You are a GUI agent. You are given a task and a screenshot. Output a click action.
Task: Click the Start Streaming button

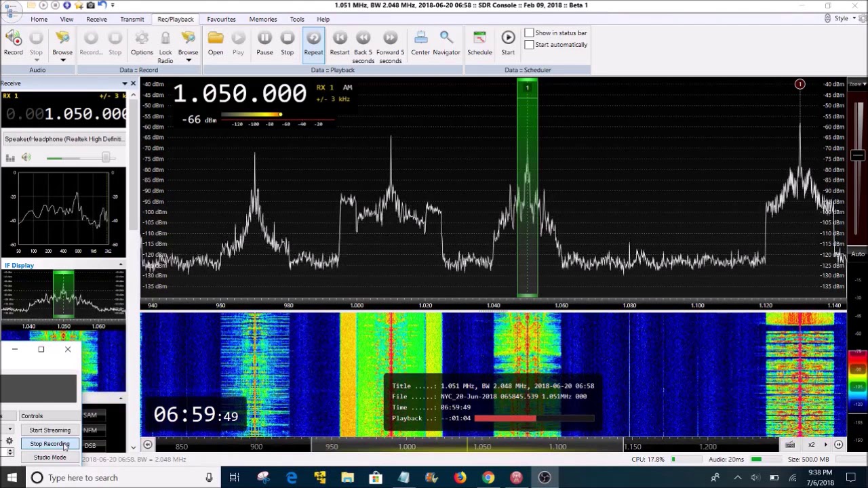(x=50, y=430)
